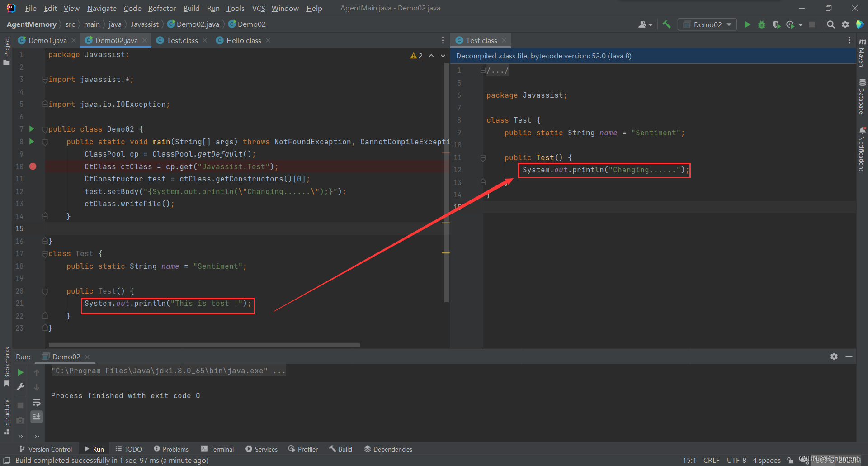Open the Project tool window

pos(6,51)
